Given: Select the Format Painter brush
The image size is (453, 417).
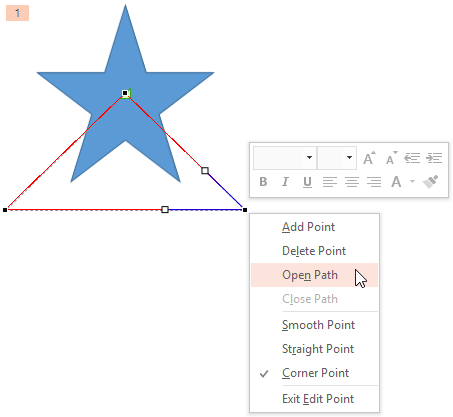Looking at the screenshot, I should (430, 182).
